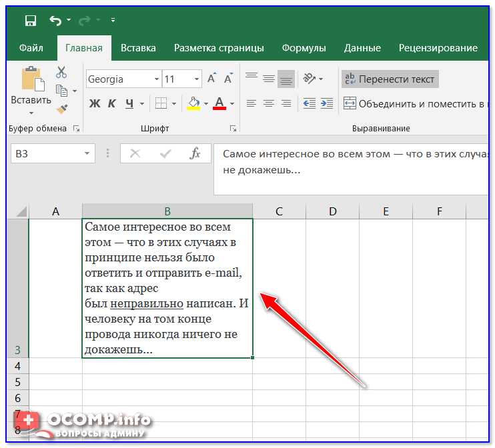Image resolution: width=495 pixels, height=448 pixels.
Task: Apply cell borders icon
Action: (161, 103)
